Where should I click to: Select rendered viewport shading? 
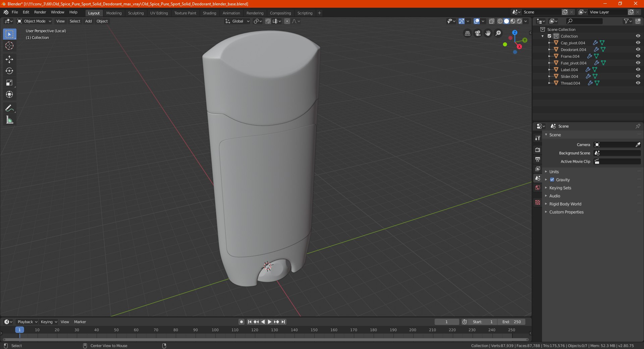[x=519, y=21]
